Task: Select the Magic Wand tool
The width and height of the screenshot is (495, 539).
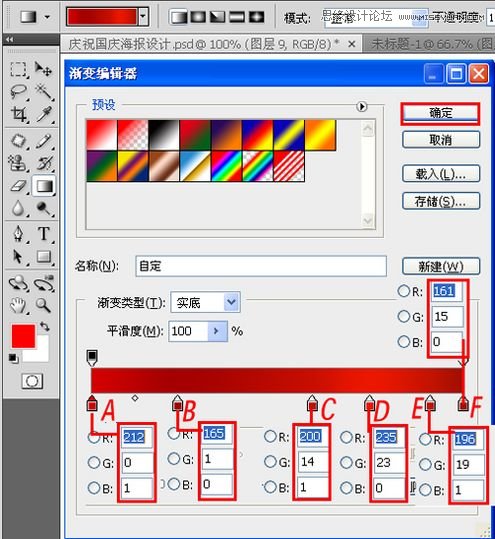Action: [x=44, y=91]
